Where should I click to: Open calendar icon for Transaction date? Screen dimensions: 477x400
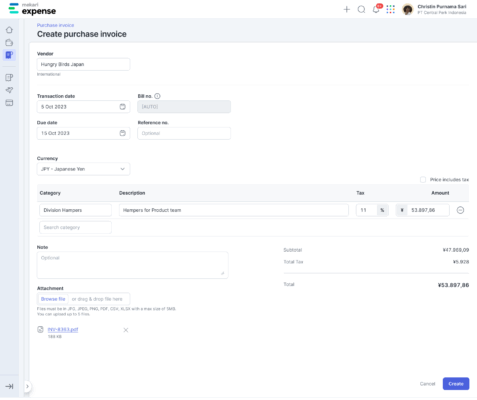123,107
